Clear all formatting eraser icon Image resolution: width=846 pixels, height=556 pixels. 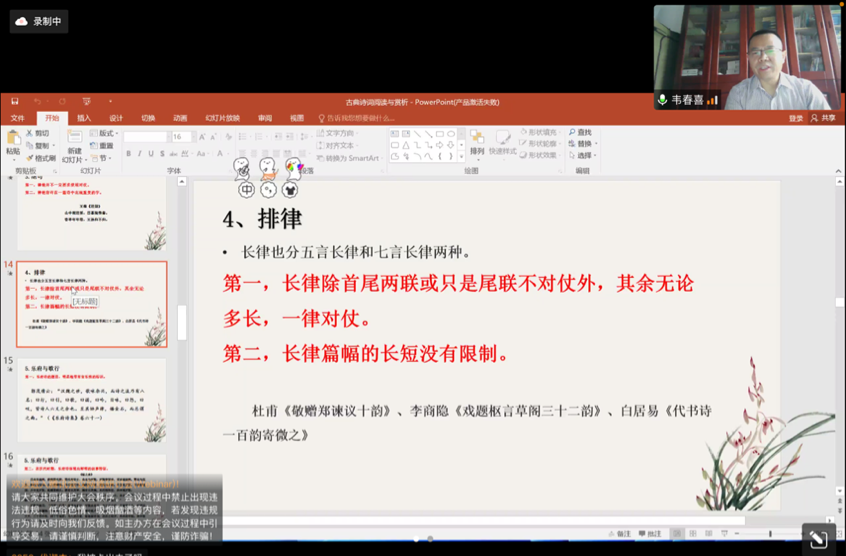click(229, 137)
